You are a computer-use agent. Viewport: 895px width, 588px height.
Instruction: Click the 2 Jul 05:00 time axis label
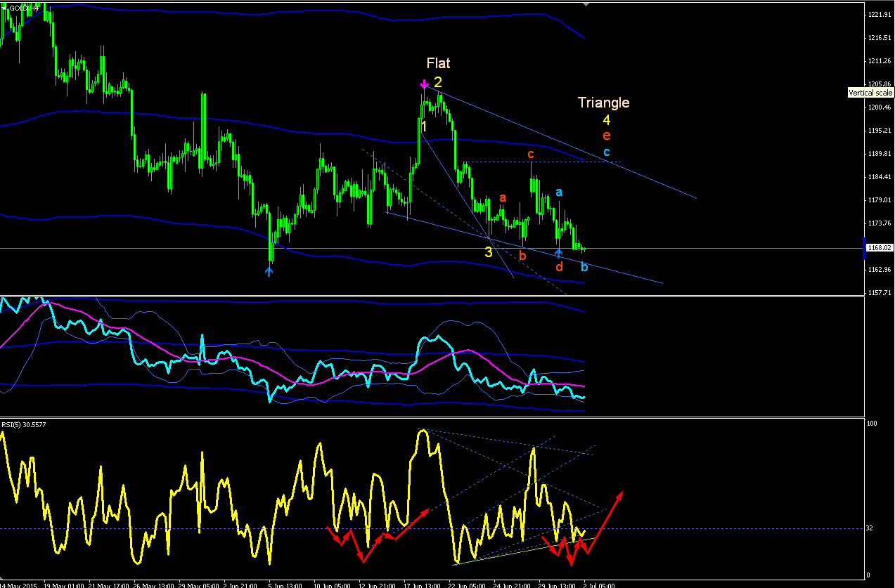[x=600, y=584]
